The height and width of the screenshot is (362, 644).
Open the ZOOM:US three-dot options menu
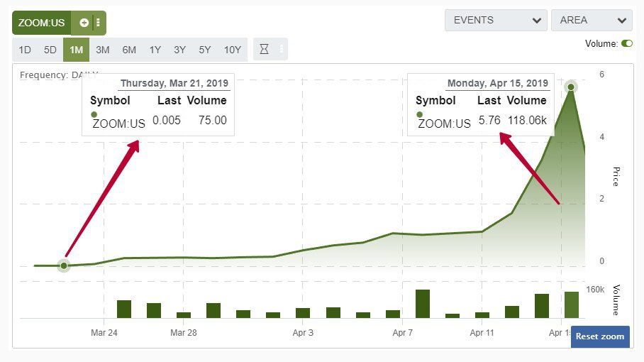pos(98,23)
